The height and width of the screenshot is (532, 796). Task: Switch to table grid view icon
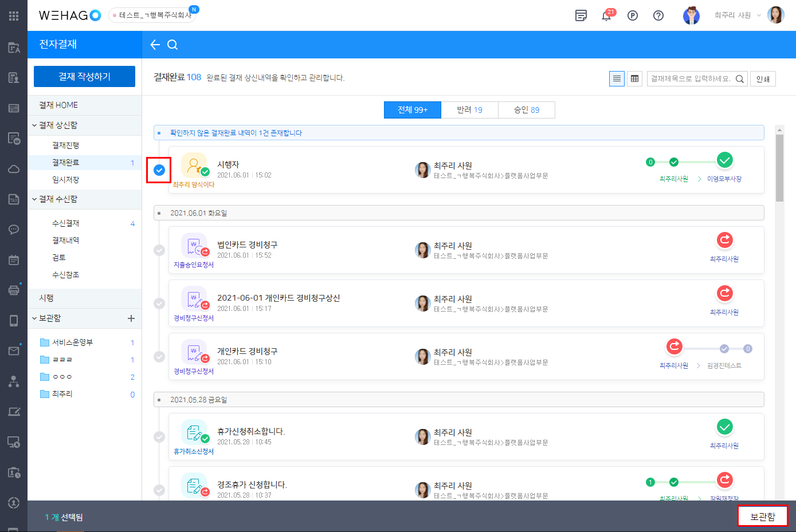[634, 79]
